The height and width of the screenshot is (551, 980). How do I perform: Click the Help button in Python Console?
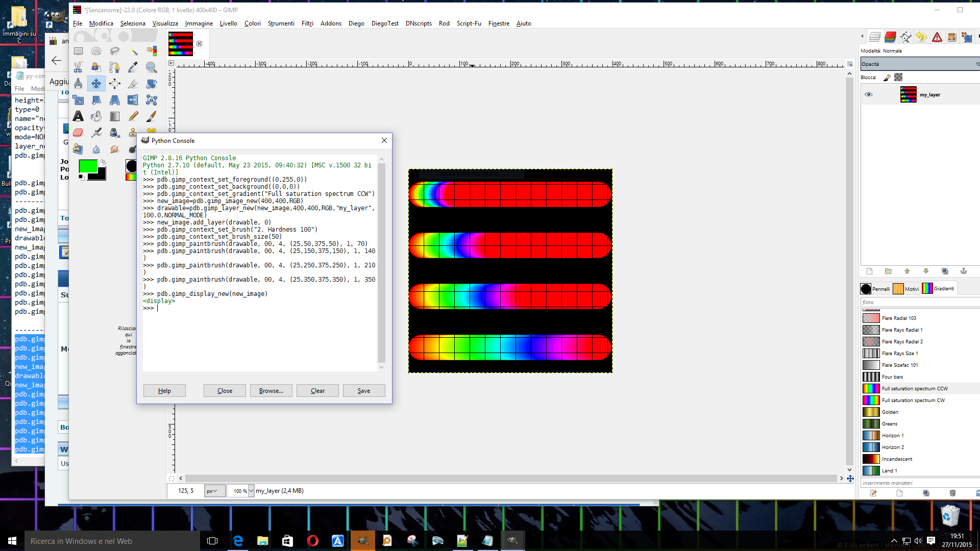pyautogui.click(x=164, y=391)
